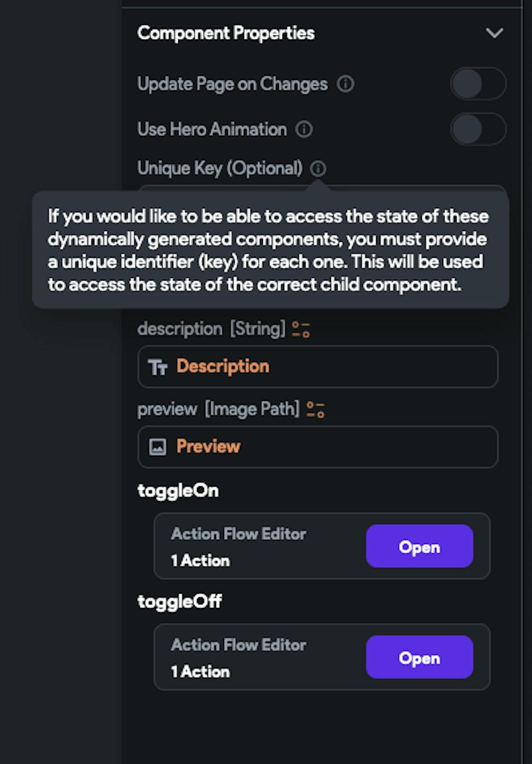This screenshot has width=532, height=764.
Task: Click the text type icon in the Description field
Action: coord(158,366)
